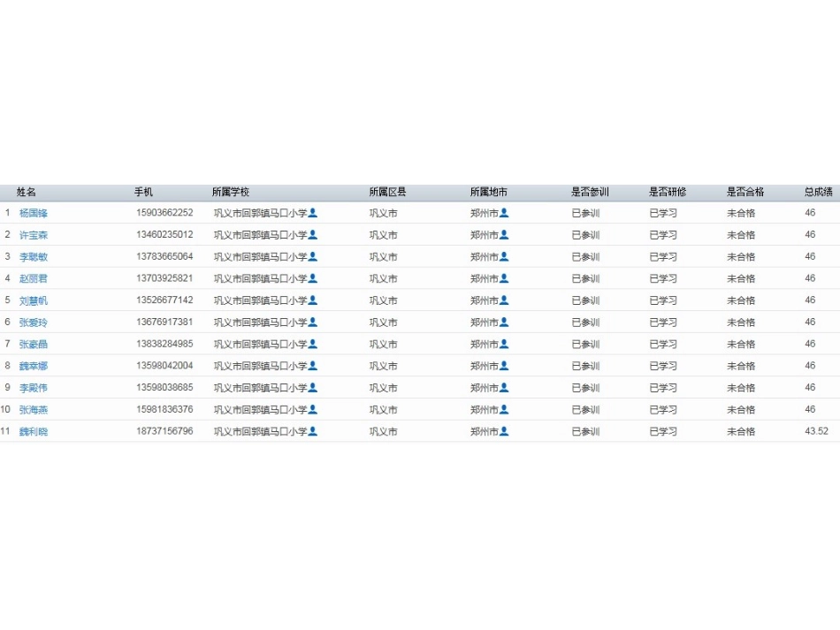Click the 郑州市 person icon in row 2
The image size is (840, 630).
504,234
